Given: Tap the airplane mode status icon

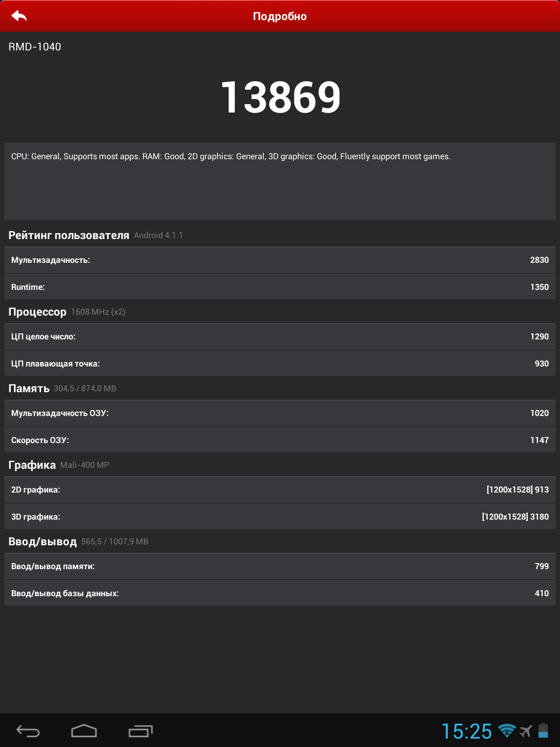Looking at the screenshot, I should pyautogui.click(x=526, y=731).
